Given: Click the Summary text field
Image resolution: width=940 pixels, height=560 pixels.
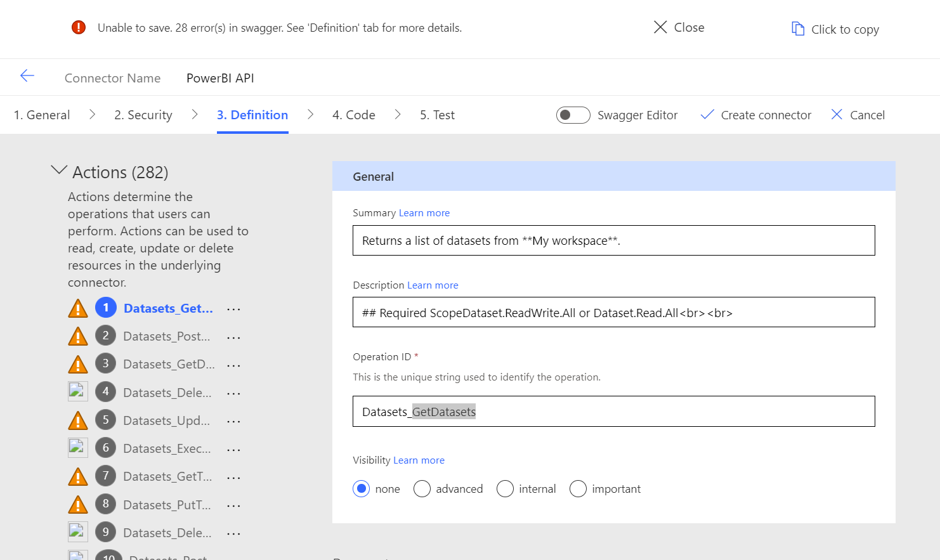Looking at the screenshot, I should [614, 240].
